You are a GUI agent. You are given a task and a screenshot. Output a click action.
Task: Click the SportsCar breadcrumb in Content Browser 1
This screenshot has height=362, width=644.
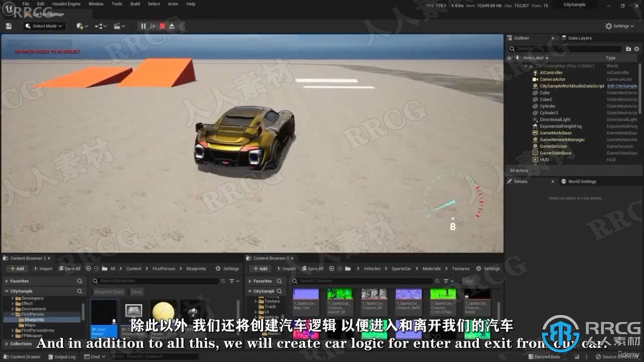coord(401,268)
